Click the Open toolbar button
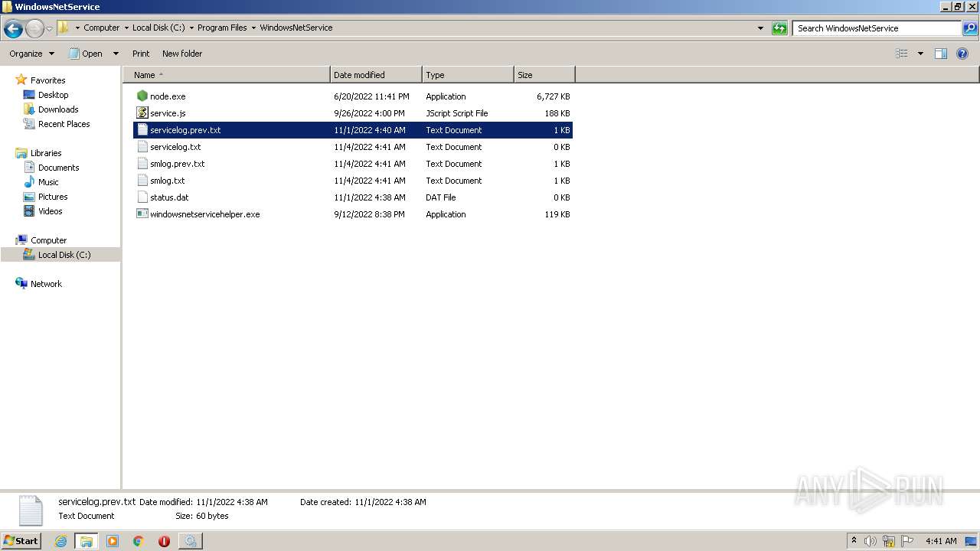Viewport: 980px width, 551px height. [x=86, y=54]
